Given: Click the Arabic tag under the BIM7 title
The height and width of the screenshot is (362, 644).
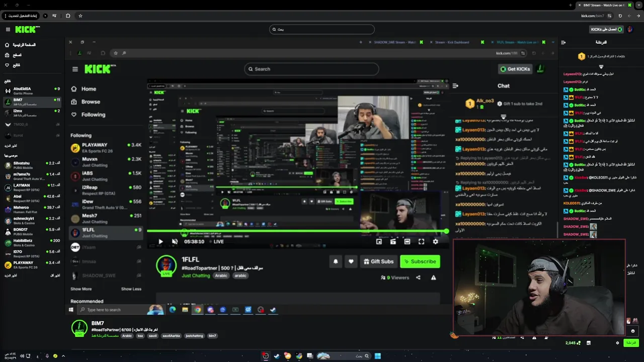Looking at the screenshot, I should (x=127, y=336).
